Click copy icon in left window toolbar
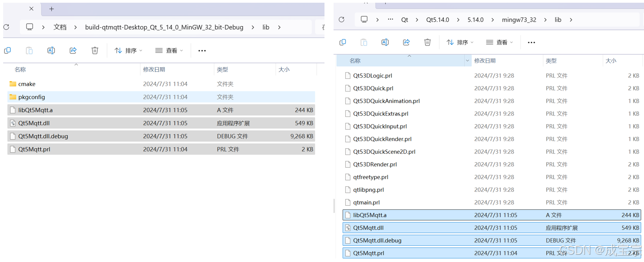 pyautogui.click(x=7, y=50)
